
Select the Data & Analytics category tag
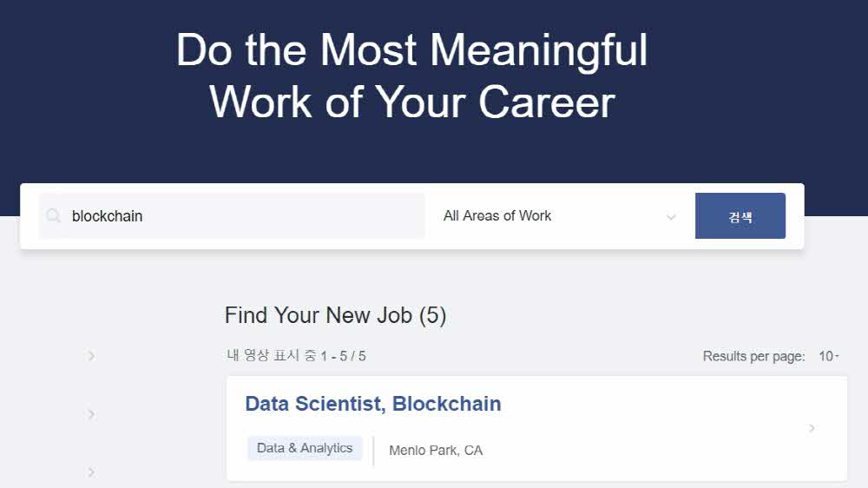(305, 448)
